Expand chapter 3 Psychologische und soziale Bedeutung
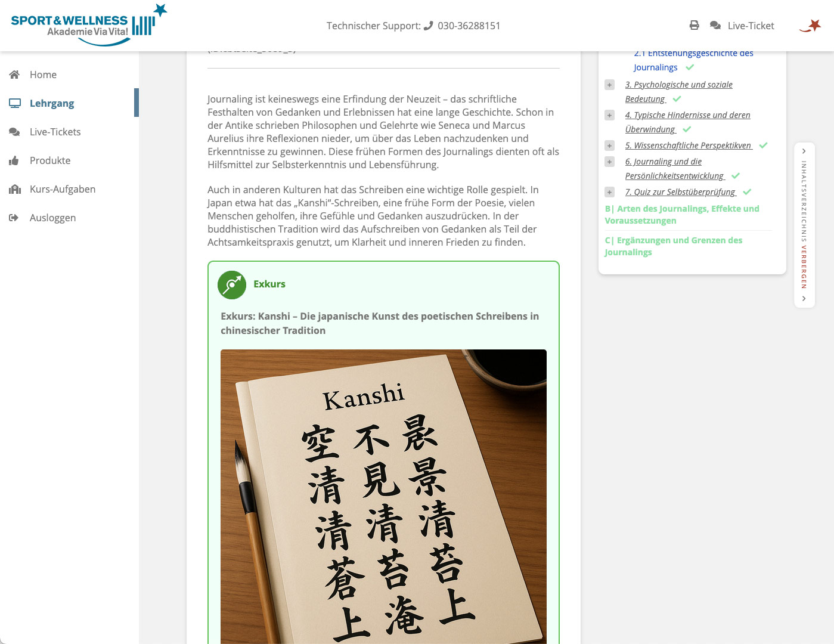This screenshot has width=834, height=644. (x=609, y=85)
